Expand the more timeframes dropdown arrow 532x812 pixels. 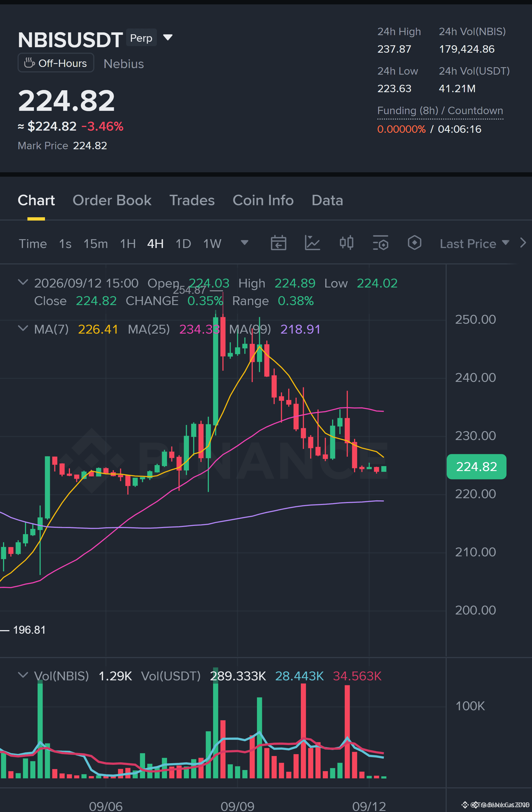point(245,243)
